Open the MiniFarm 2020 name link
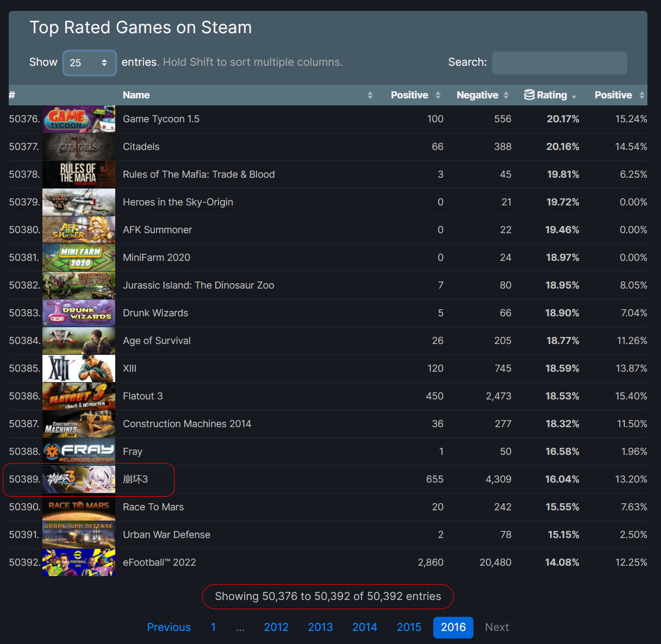 click(157, 258)
